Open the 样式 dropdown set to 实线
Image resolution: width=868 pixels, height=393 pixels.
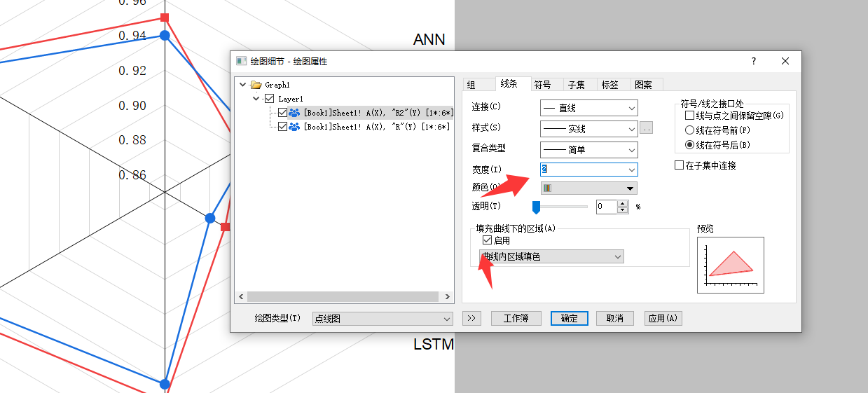pos(589,129)
